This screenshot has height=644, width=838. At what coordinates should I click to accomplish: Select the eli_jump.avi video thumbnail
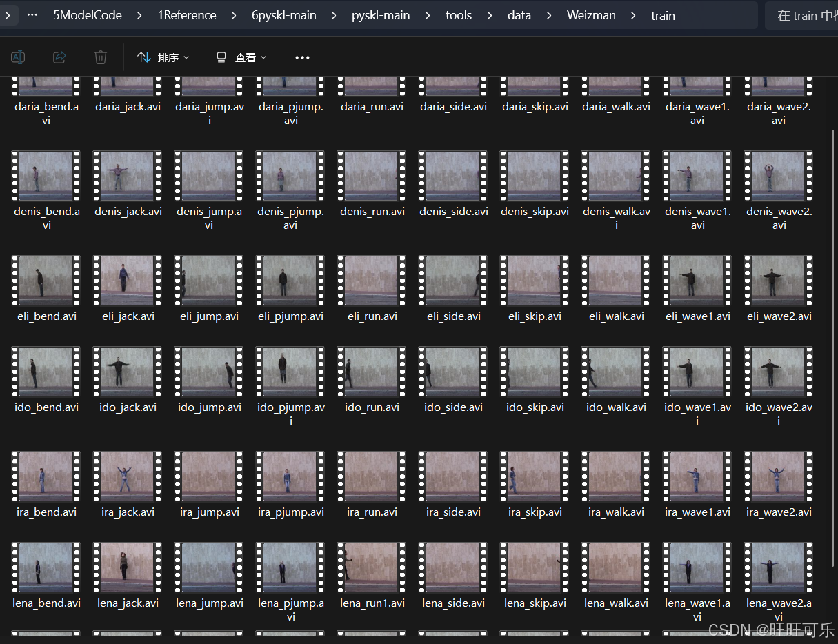209,281
